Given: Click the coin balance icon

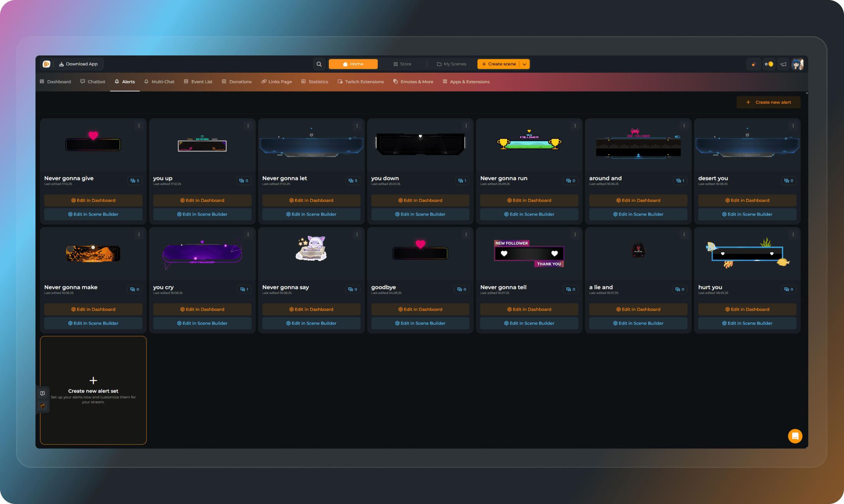Looking at the screenshot, I should pyautogui.click(x=769, y=64).
